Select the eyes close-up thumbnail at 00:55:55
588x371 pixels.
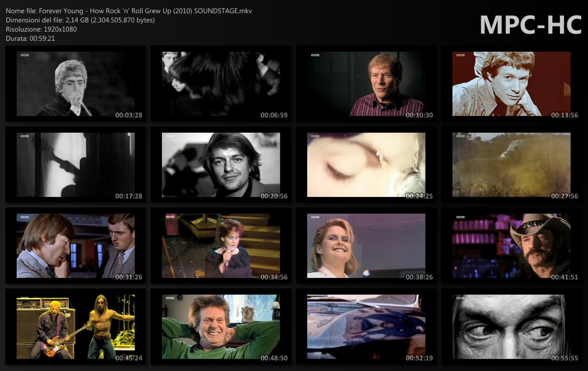pyautogui.click(x=512, y=327)
